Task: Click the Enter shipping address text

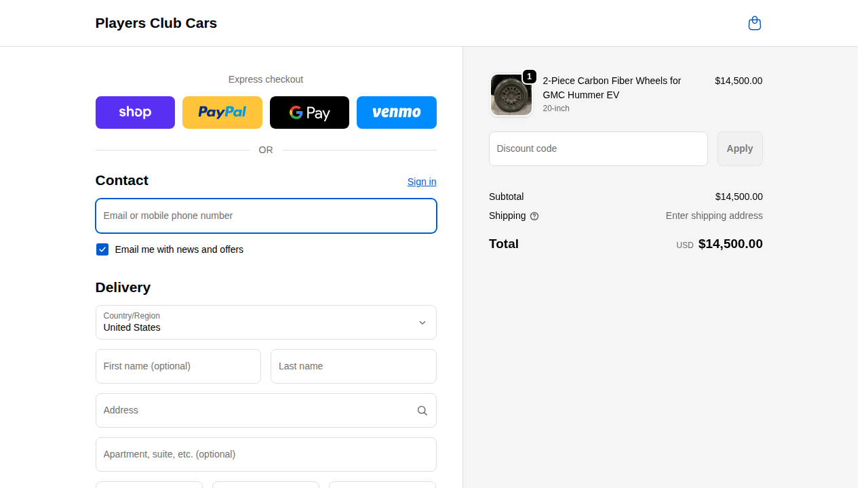Action: 714,216
